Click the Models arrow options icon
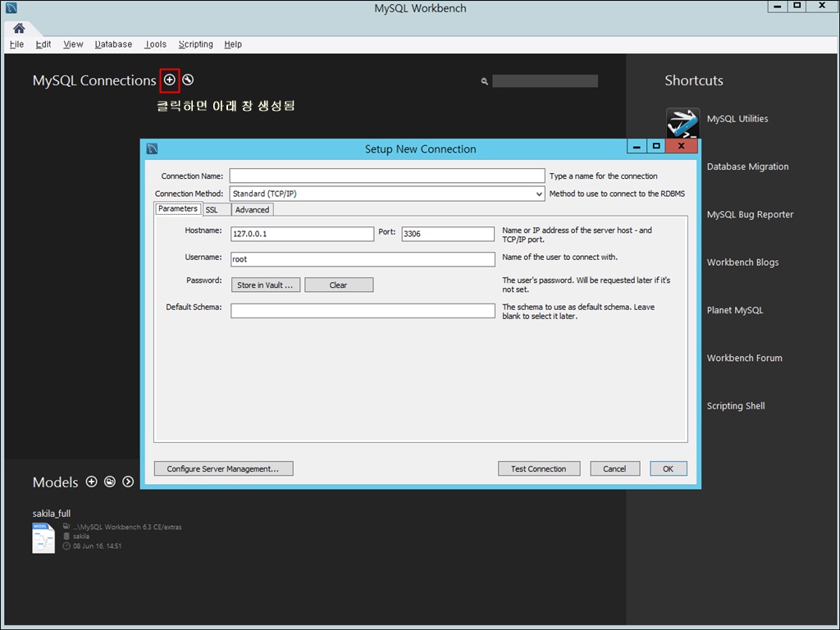 pos(128,482)
